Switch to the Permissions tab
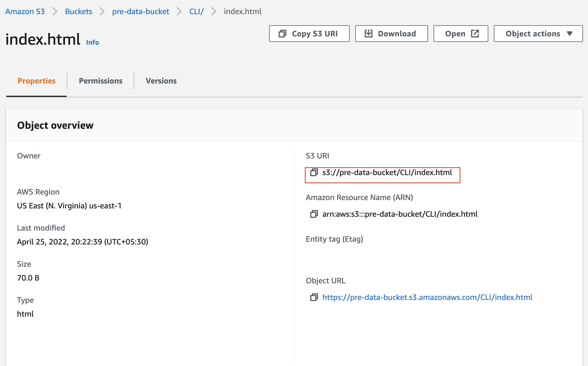 pos(101,81)
